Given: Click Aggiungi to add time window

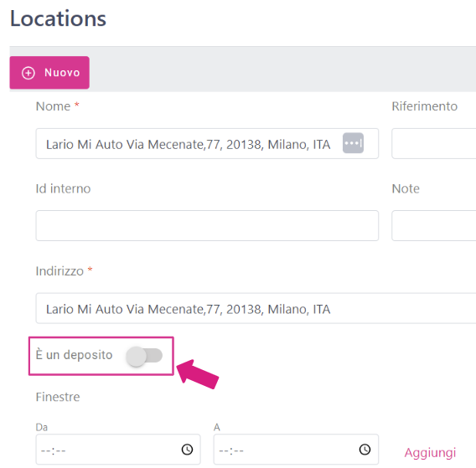Looking at the screenshot, I should point(430,453).
